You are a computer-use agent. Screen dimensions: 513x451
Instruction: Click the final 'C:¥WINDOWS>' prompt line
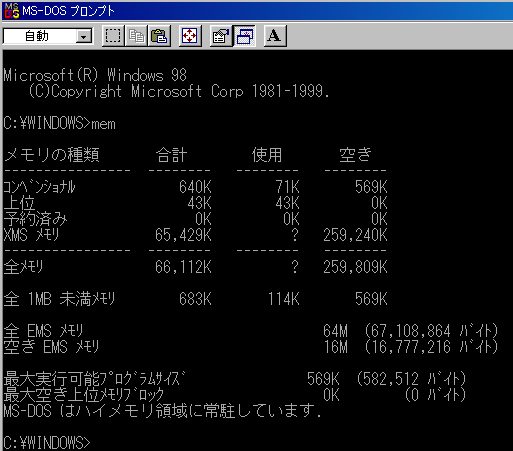pyautogui.click(x=47, y=443)
